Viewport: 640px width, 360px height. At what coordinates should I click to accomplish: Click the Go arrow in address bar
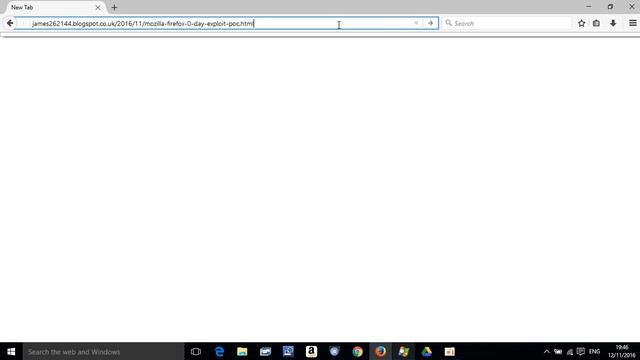[x=430, y=23]
